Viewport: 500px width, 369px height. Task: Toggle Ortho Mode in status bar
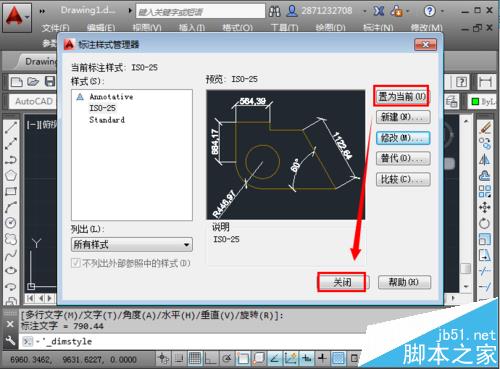point(211,358)
